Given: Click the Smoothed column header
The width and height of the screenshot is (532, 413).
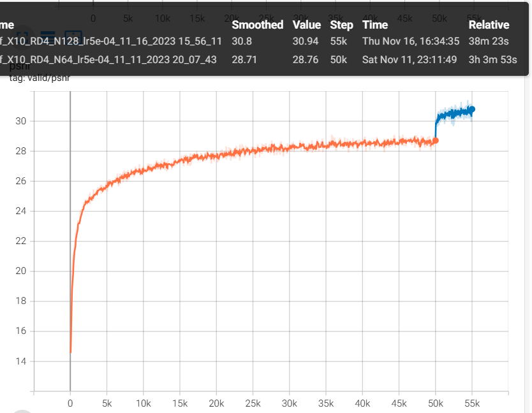Looking at the screenshot, I should pos(257,25).
